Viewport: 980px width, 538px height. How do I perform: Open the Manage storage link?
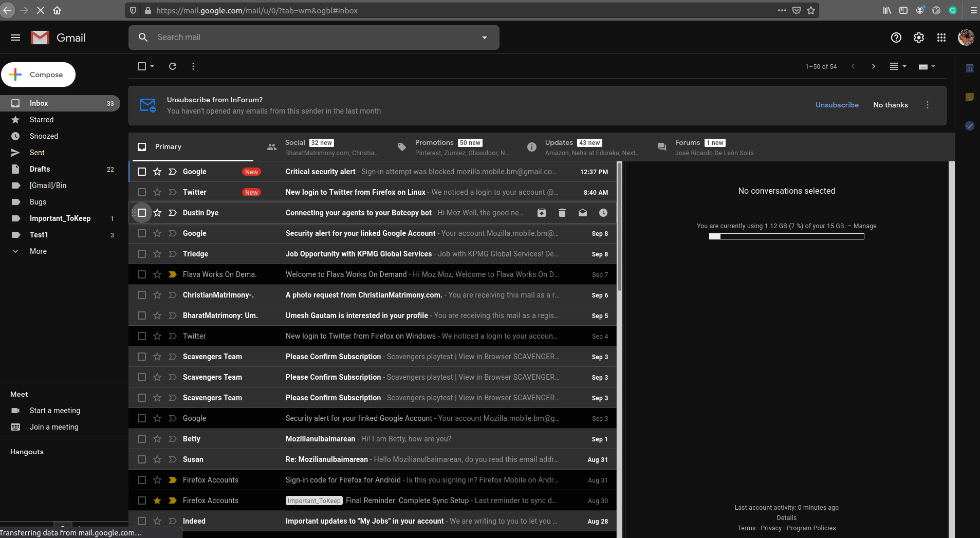click(x=865, y=226)
